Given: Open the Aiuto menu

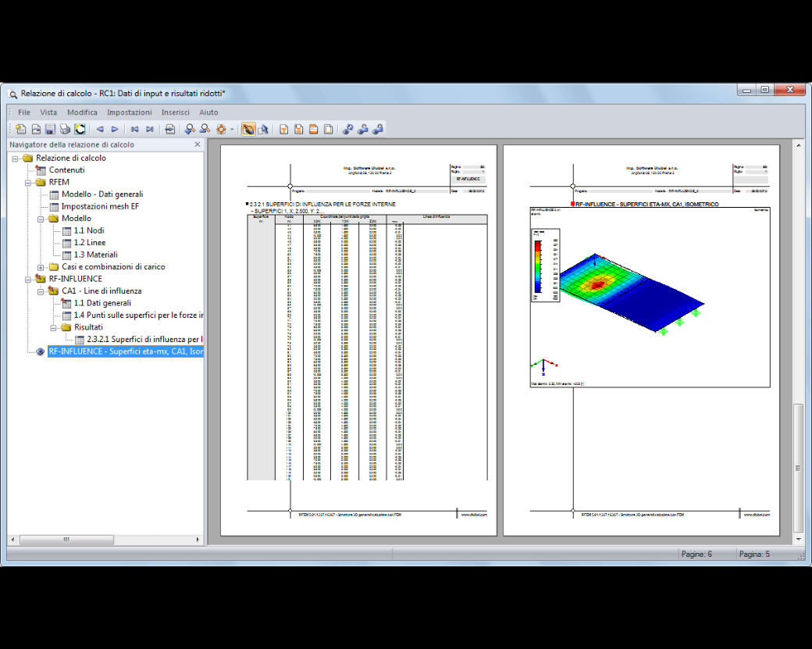Looking at the screenshot, I should coord(208,112).
